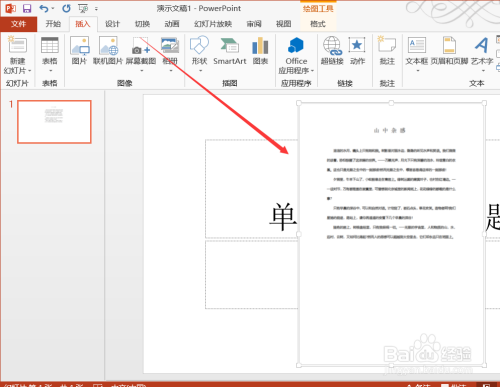Click the Undo arrow icon
Image resolution: width=500 pixels, height=387 pixels.
click(44, 8)
